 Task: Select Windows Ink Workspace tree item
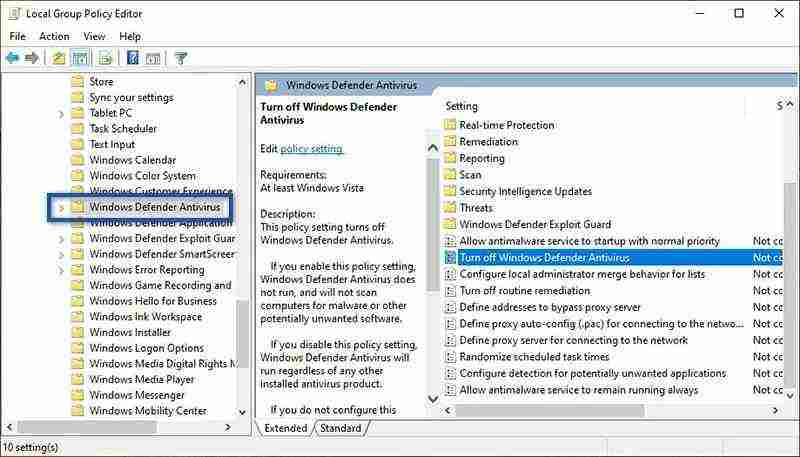pos(145,316)
